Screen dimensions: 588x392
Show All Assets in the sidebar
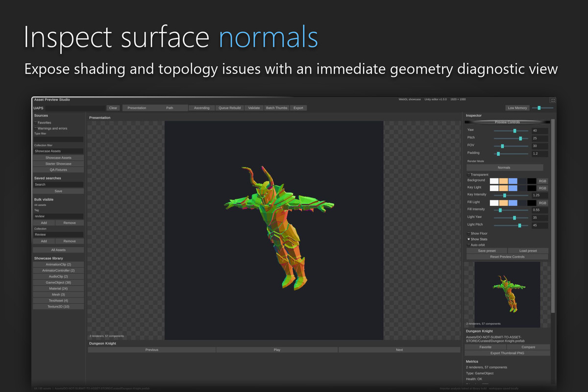[59, 250]
